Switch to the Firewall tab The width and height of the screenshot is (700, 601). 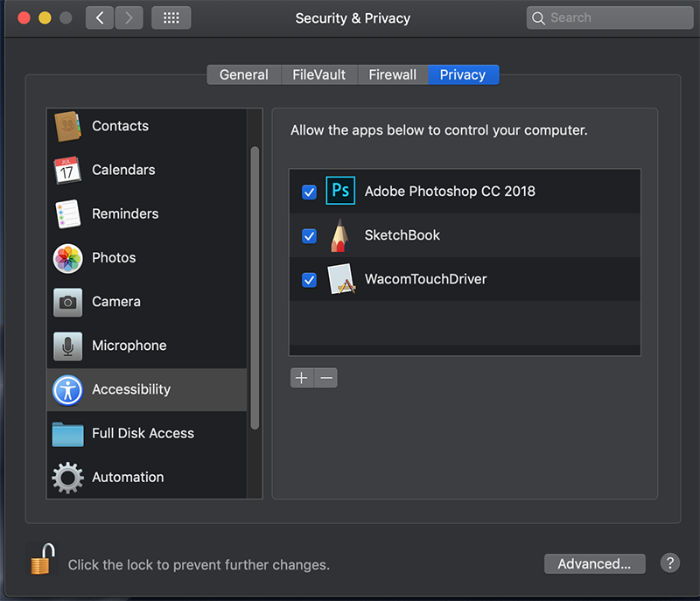[392, 74]
